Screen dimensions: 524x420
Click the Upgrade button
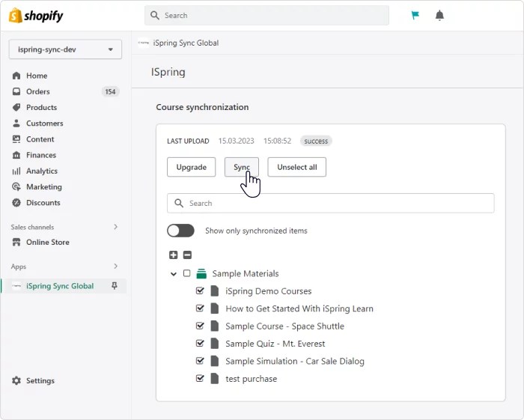pyautogui.click(x=191, y=167)
